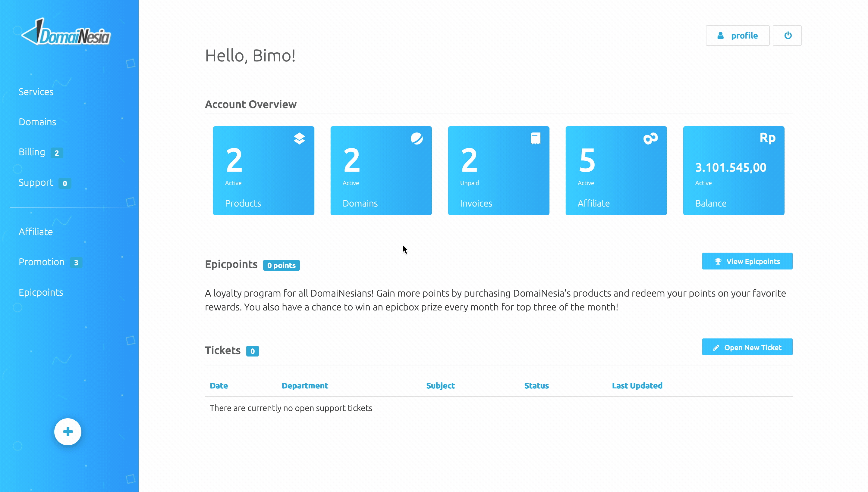The height and width of the screenshot is (492, 868).
Task: Click the profile button
Action: click(737, 36)
